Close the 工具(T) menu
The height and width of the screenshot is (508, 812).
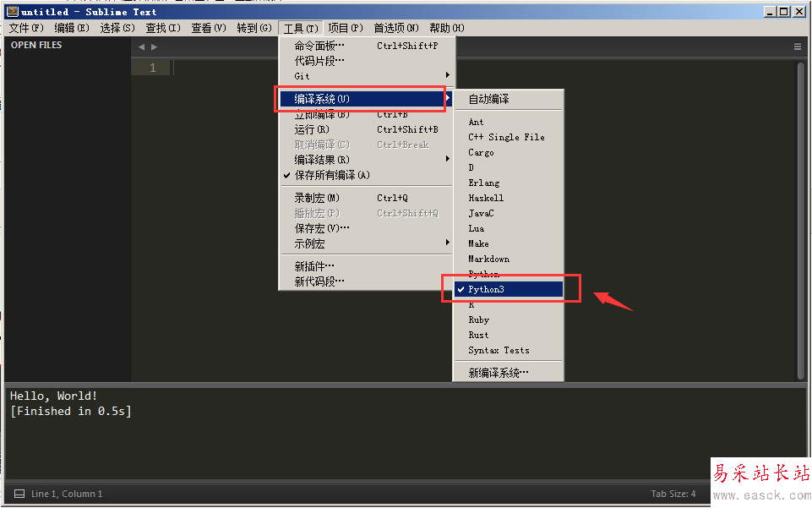coord(301,29)
